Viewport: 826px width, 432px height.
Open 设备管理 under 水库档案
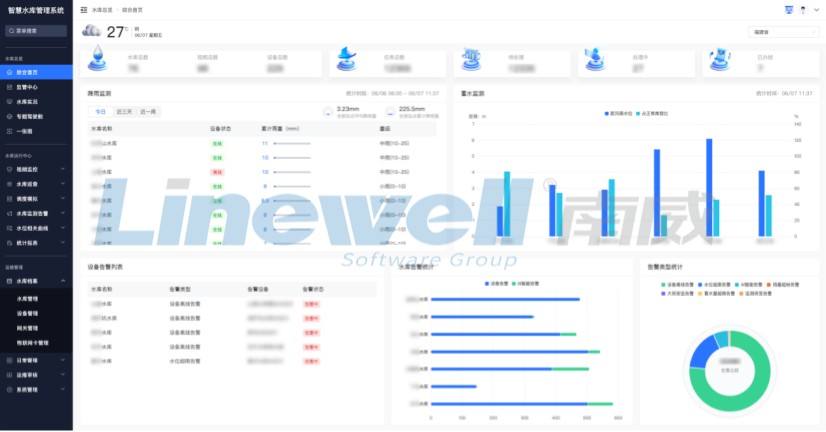click(27, 313)
